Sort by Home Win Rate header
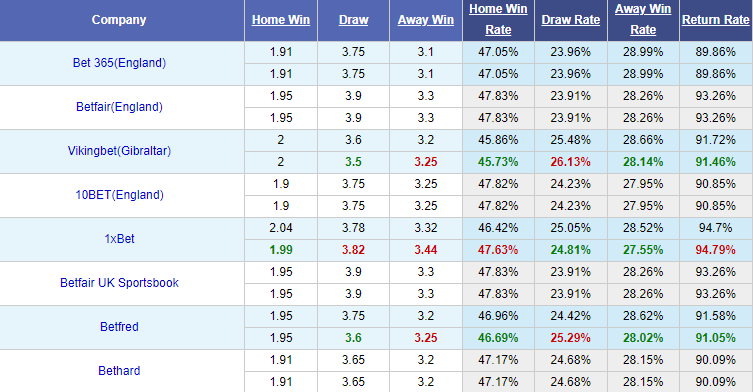Screen dimensions: 753x392 [498, 19]
